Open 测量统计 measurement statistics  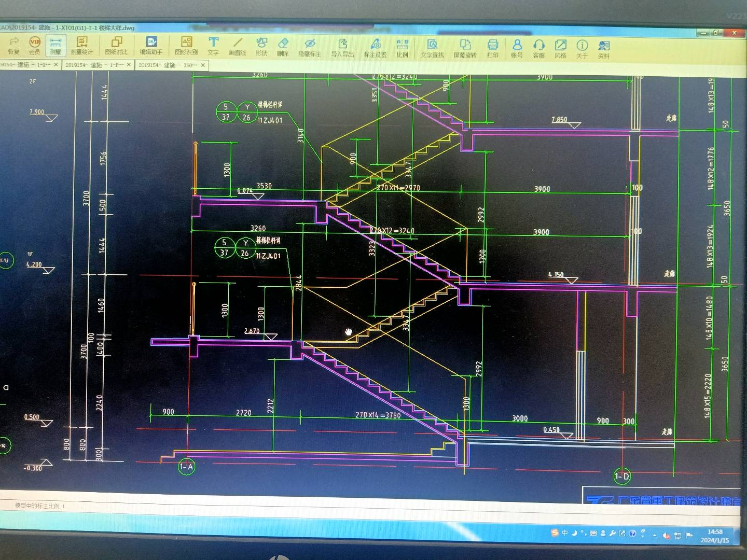point(82,46)
